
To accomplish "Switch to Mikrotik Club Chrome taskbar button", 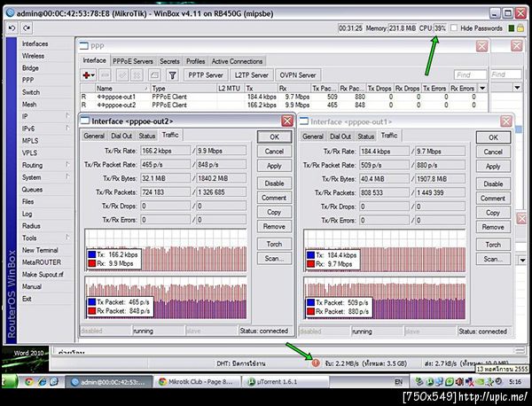I will 197,381.
